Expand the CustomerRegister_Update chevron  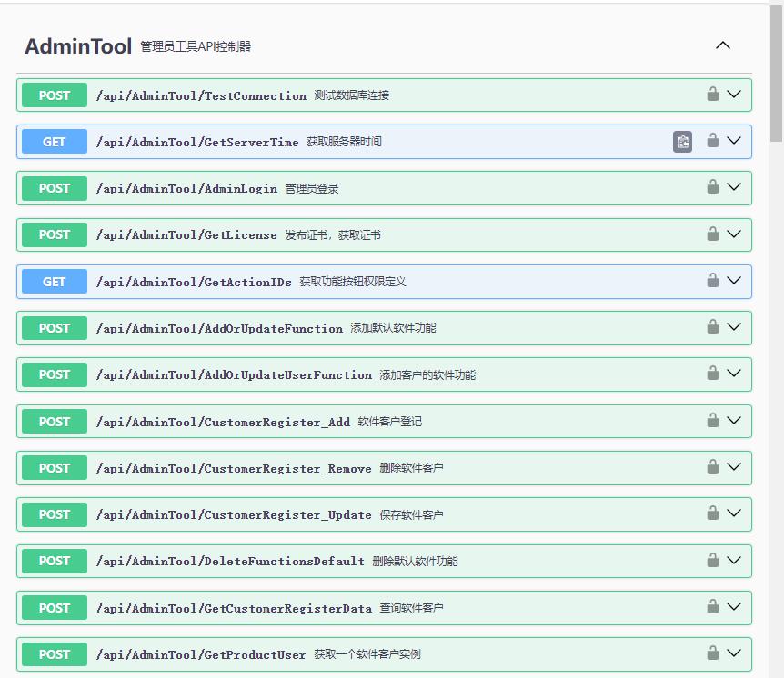pos(734,513)
